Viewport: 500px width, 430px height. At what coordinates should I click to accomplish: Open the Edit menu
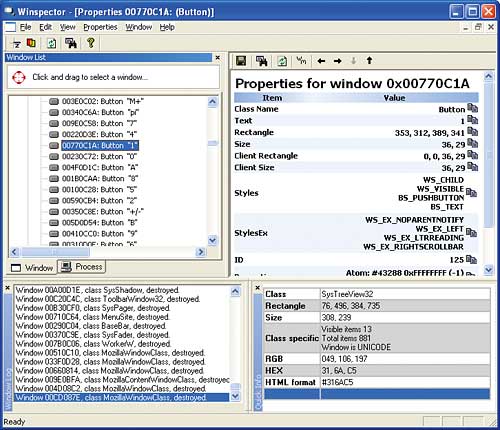46,27
